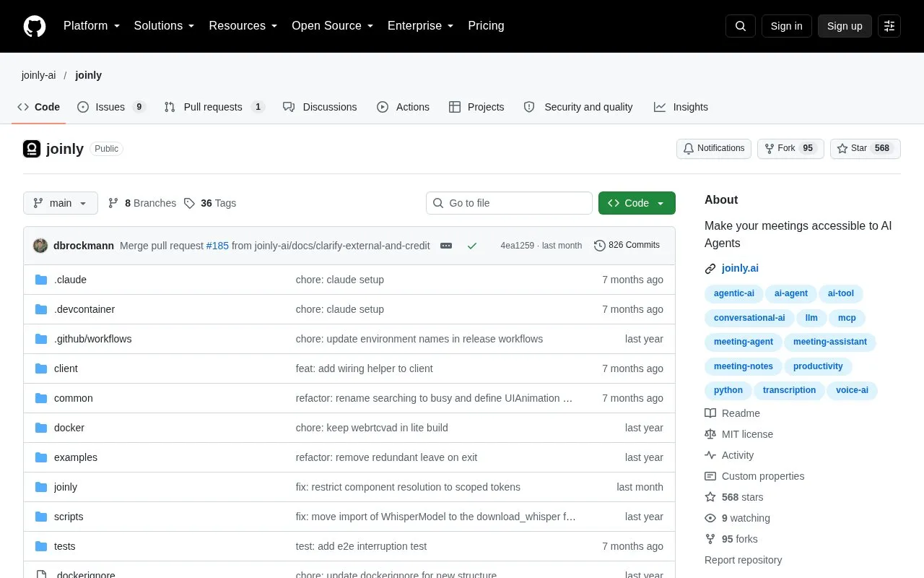Expand commit message ellipsis icon
Screen dimensions: 924x578
click(446, 246)
